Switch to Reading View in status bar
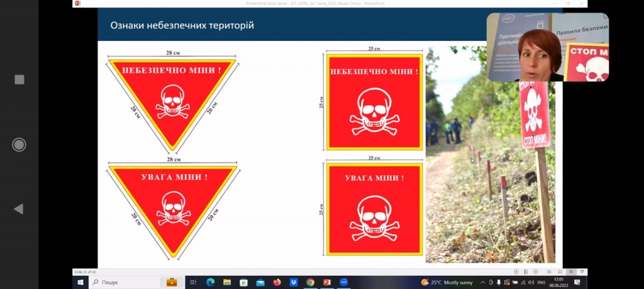This screenshot has width=644, height=289. (x=571, y=271)
